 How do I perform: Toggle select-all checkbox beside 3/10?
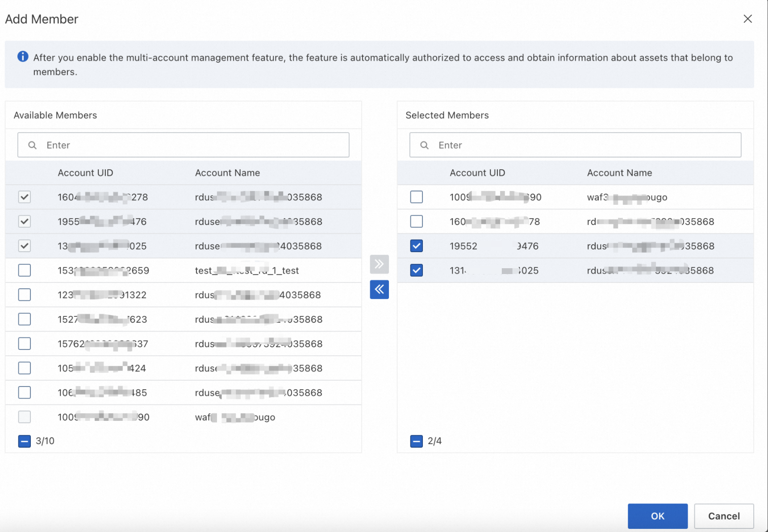[25, 441]
